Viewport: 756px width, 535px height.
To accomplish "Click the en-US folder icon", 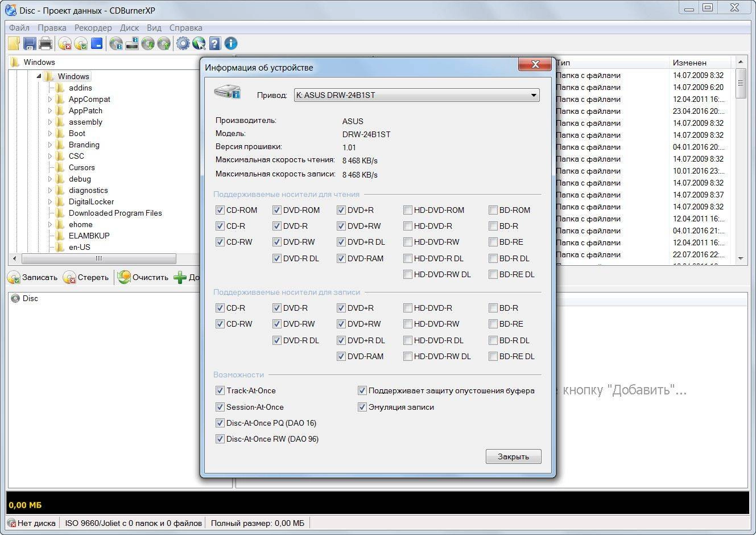I will 60,247.
